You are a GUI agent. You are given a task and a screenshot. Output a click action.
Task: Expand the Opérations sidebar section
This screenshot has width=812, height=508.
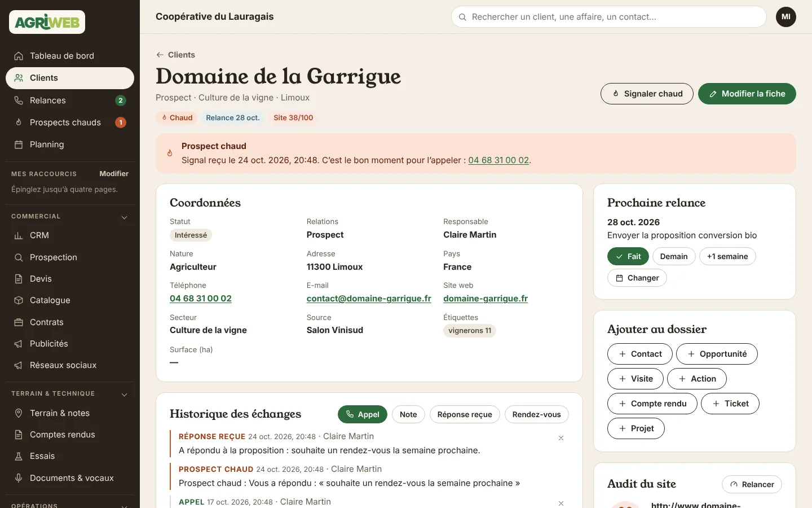click(125, 505)
